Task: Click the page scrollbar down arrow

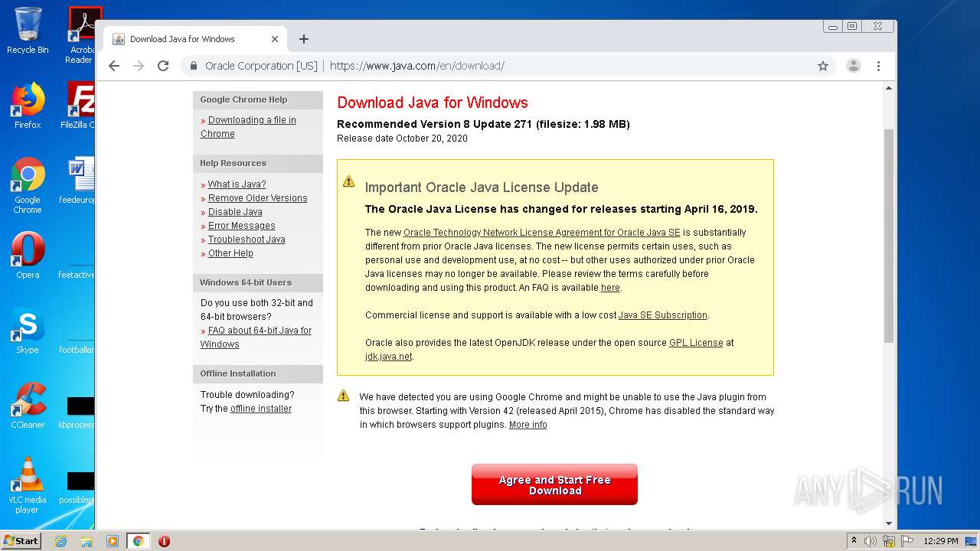Action: pos(889,523)
